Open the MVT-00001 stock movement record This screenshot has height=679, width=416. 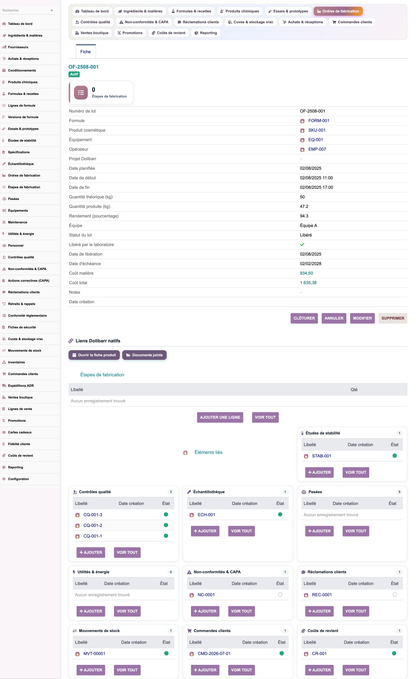[94, 654]
